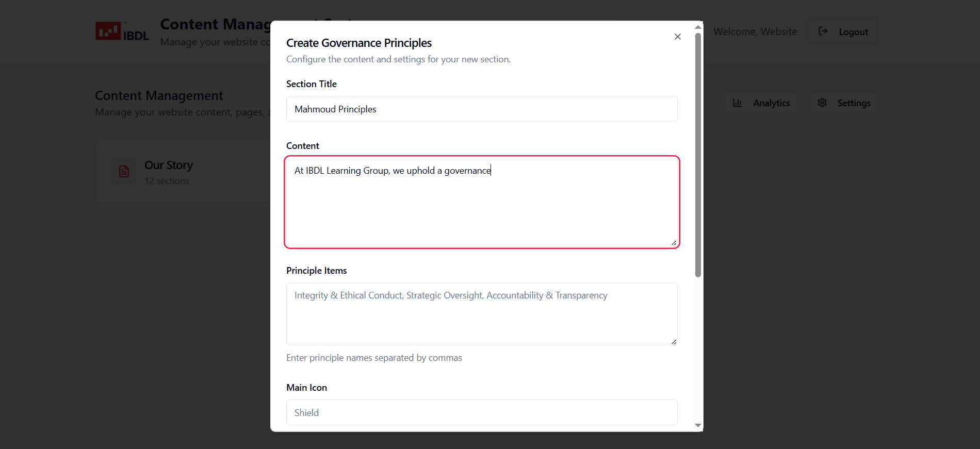Click the IBDL logo icon

(x=108, y=31)
